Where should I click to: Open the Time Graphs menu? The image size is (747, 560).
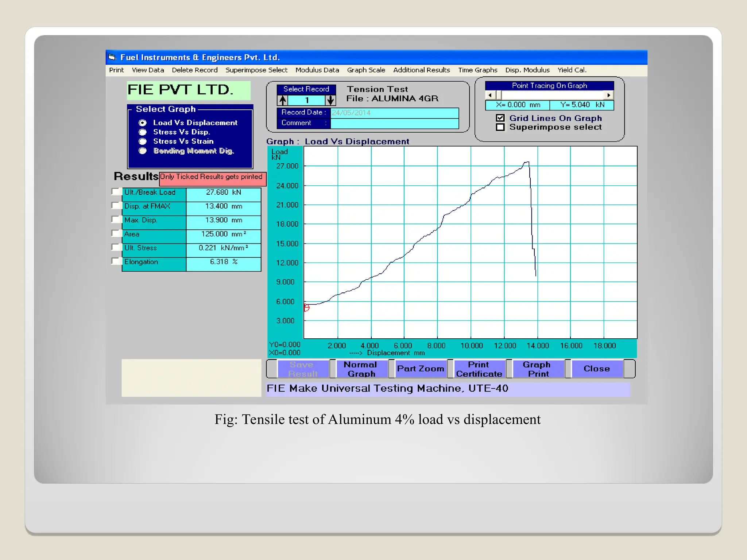point(478,70)
